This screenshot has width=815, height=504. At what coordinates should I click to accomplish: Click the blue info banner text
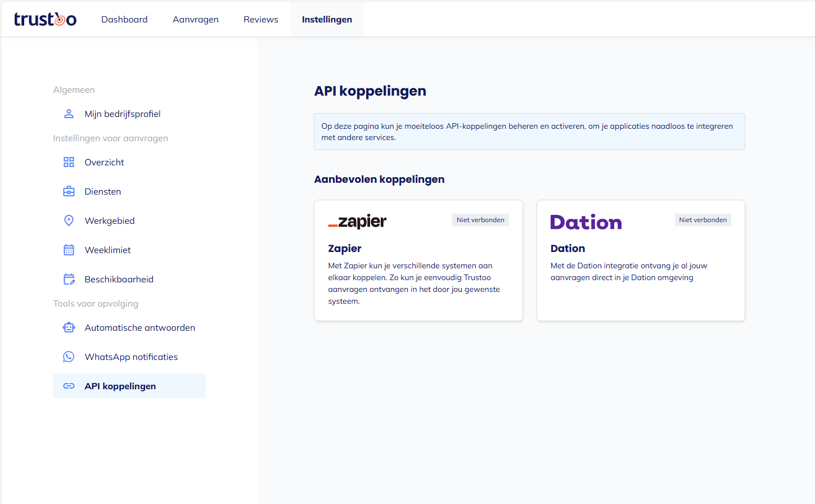pos(527,132)
